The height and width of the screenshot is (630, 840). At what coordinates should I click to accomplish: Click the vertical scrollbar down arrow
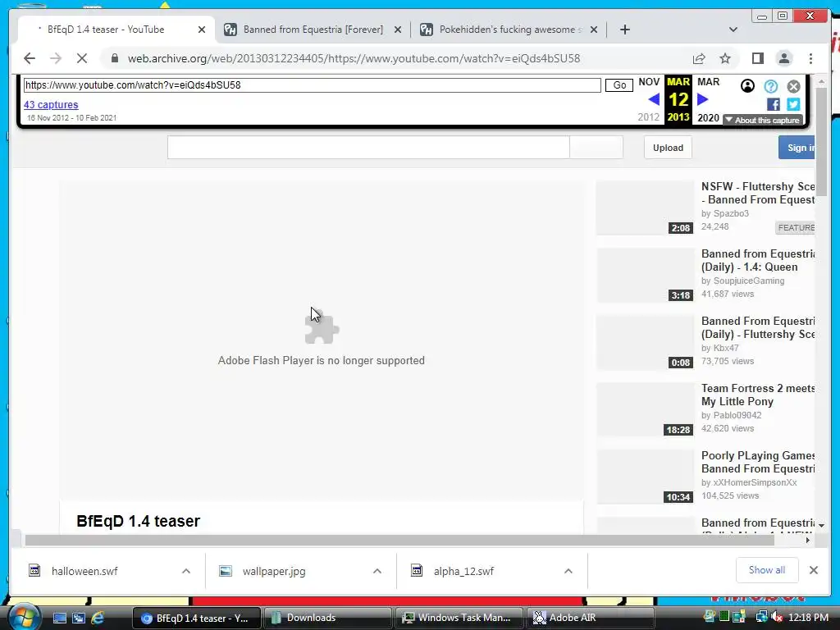[821, 526]
